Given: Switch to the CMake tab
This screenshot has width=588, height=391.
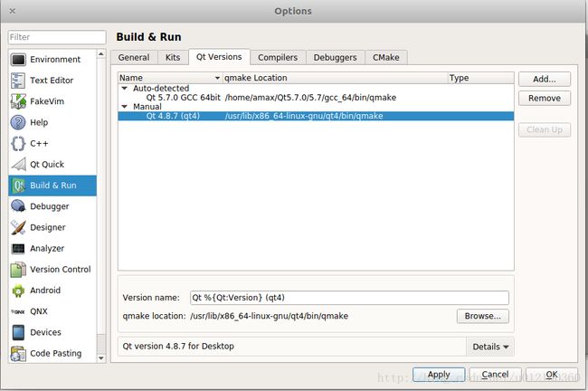Looking at the screenshot, I should pyautogui.click(x=386, y=57).
